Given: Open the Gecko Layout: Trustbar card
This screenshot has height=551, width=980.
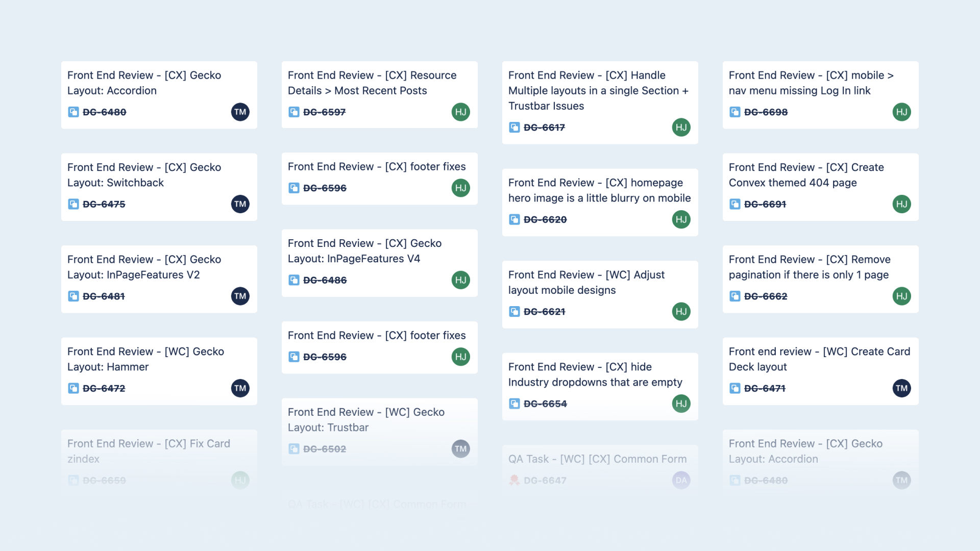Looking at the screenshot, I should click(365, 419).
